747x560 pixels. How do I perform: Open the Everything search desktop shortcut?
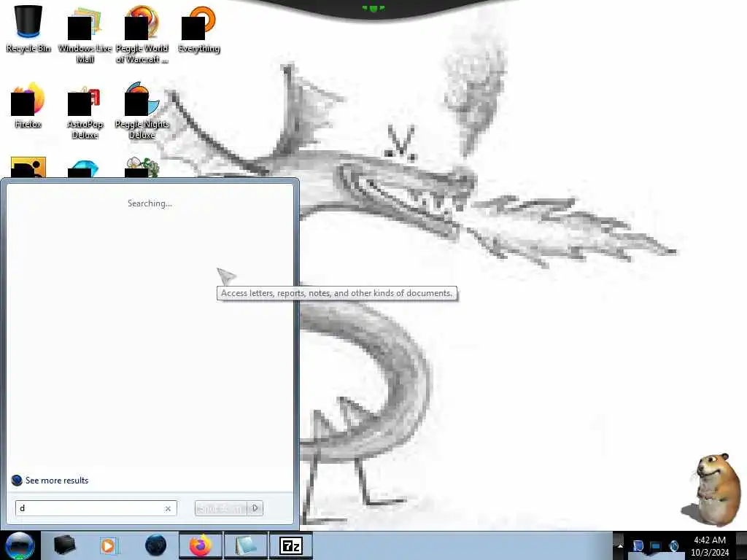point(198,28)
